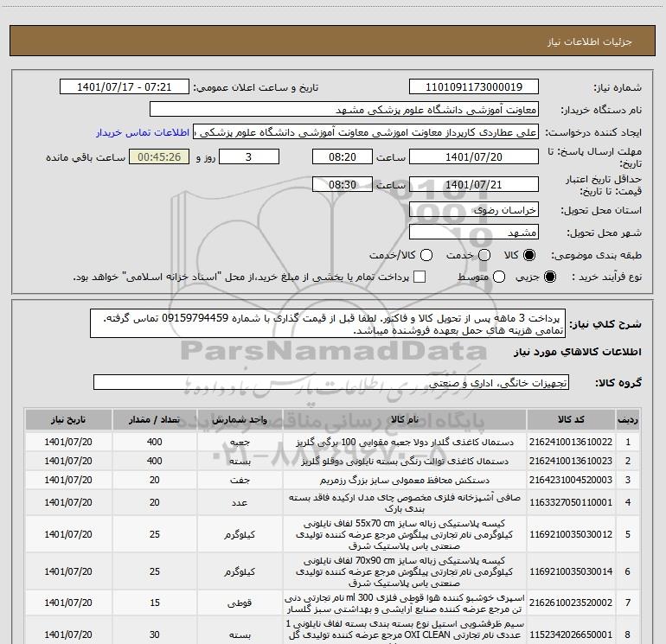
Task: Click the announcement date field 1401/07/17 - 07:21
Action: [124, 87]
